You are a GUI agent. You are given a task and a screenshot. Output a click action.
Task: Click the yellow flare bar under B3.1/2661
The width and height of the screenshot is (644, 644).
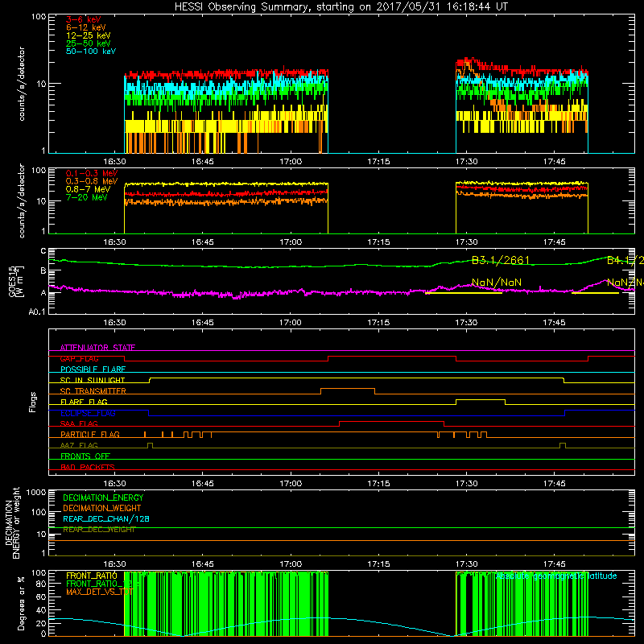pyautogui.click(x=464, y=293)
